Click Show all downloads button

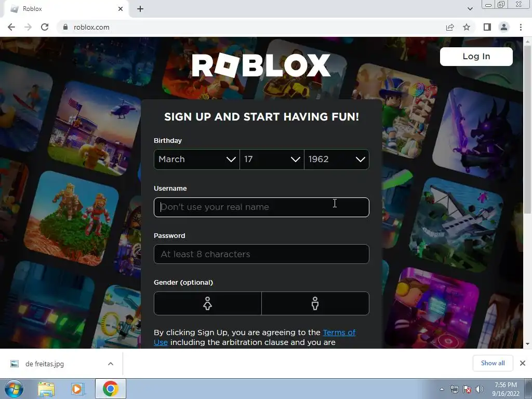click(x=493, y=363)
